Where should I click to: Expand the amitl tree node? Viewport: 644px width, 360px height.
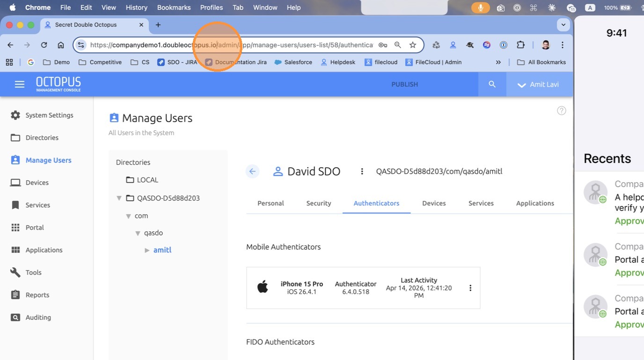(x=147, y=250)
